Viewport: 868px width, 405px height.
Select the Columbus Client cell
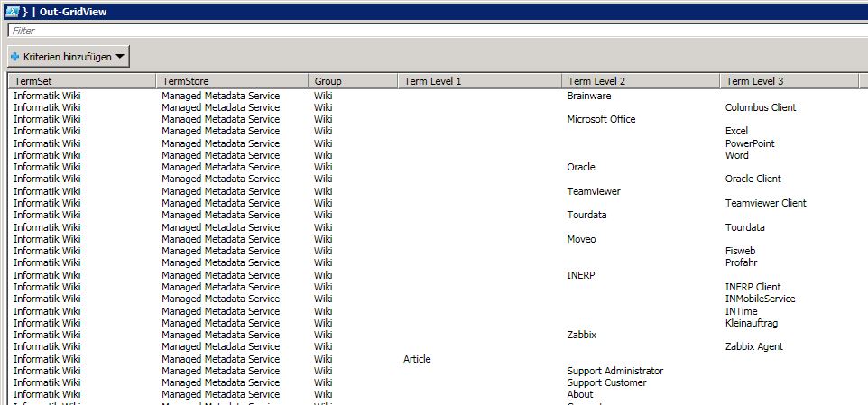coord(761,107)
